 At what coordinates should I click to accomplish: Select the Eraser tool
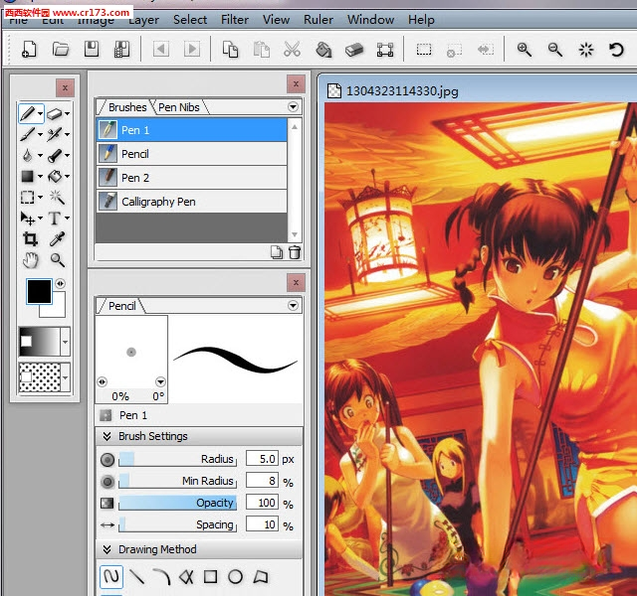54,114
